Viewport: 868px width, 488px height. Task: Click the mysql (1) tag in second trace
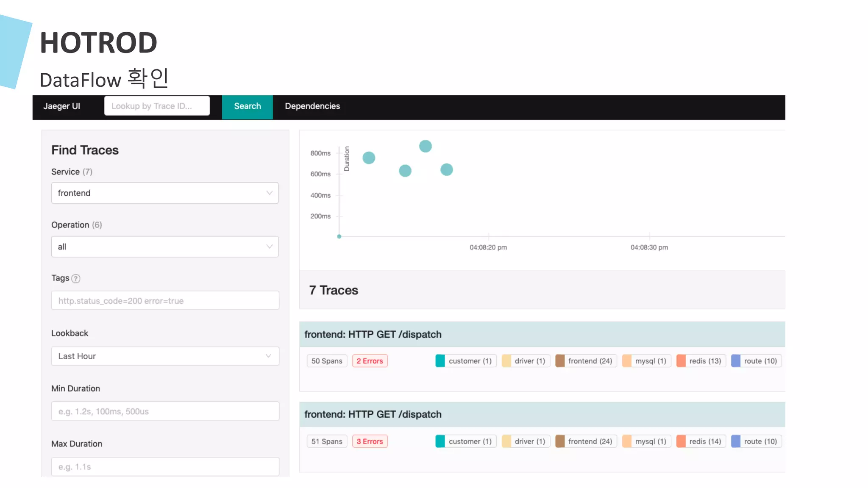[x=647, y=441]
